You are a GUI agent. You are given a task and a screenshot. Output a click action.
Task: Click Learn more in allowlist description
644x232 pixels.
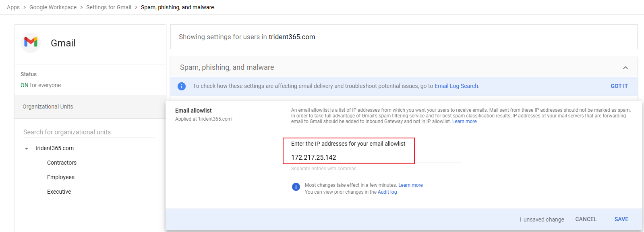[464, 121]
